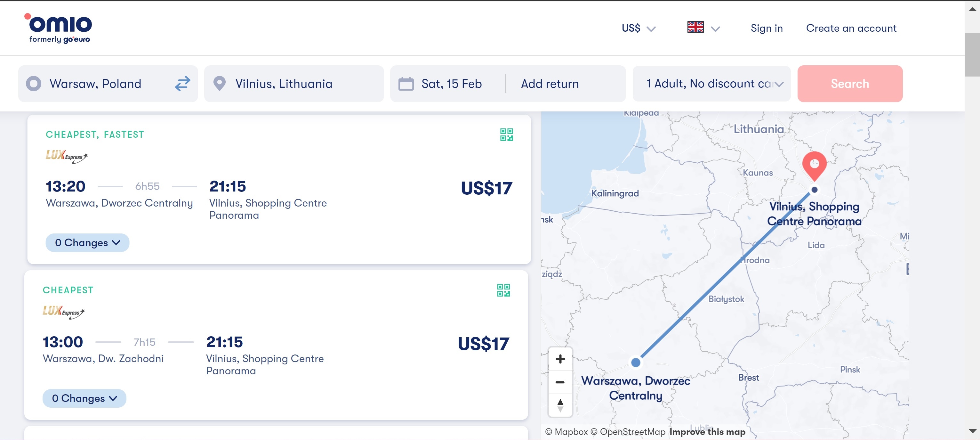This screenshot has width=980, height=440.
Task: Edit the Warsaw, Poland origin field
Action: [x=95, y=84]
